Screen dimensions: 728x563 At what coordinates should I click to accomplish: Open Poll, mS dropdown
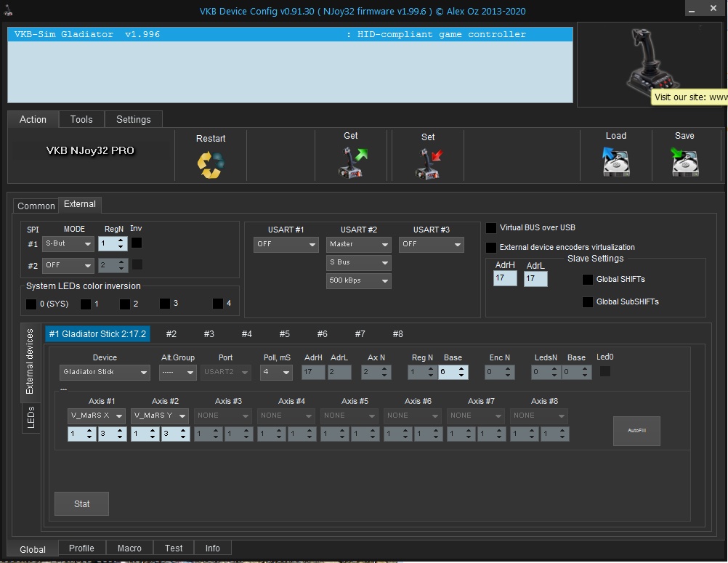pos(276,372)
